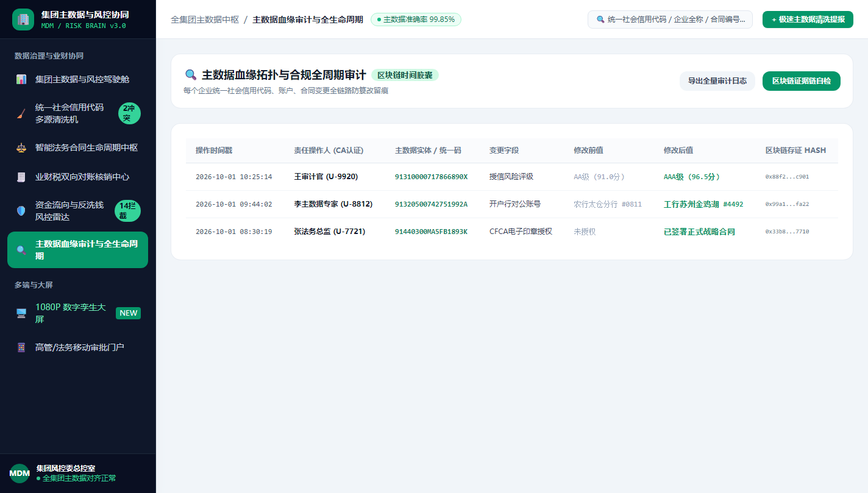The height and width of the screenshot is (493, 868).
Task: Click timestamp 2026-10-01 09:44:02
Action: (x=234, y=204)
